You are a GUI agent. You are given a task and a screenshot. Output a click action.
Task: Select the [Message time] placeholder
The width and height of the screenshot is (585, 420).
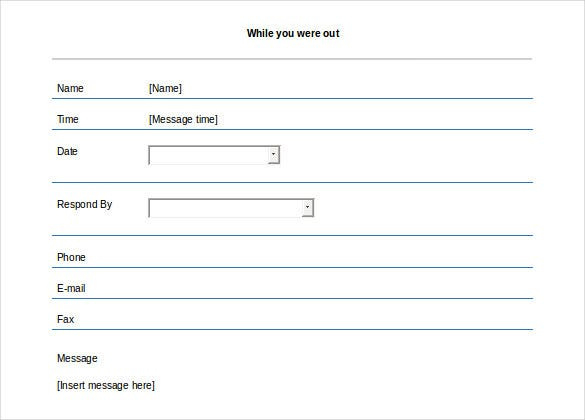183,119
